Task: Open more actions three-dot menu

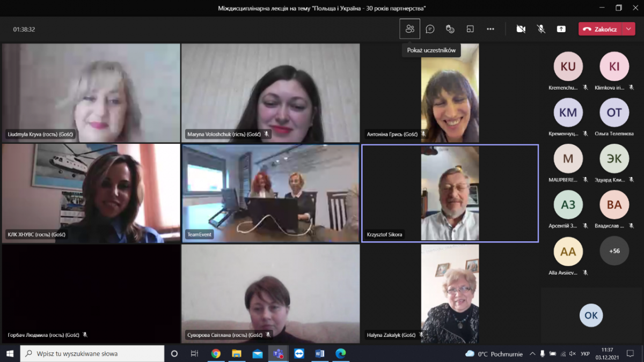Action: [490, 29]
